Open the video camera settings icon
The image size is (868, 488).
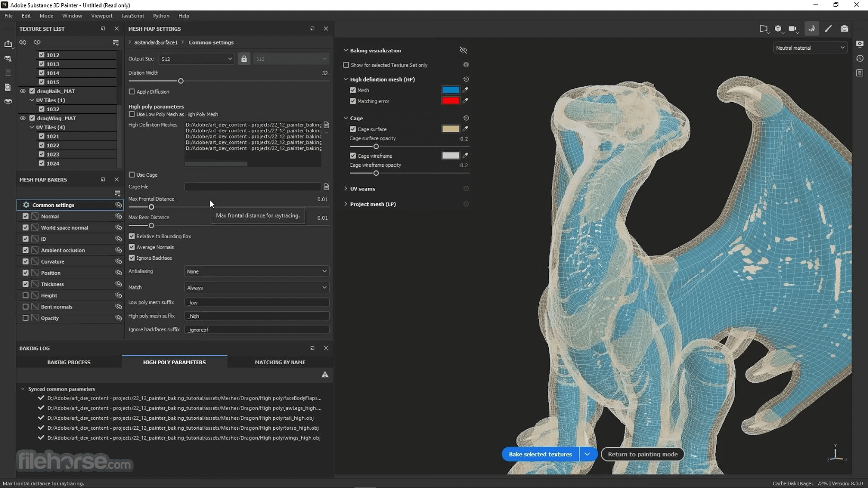[793, 29]
